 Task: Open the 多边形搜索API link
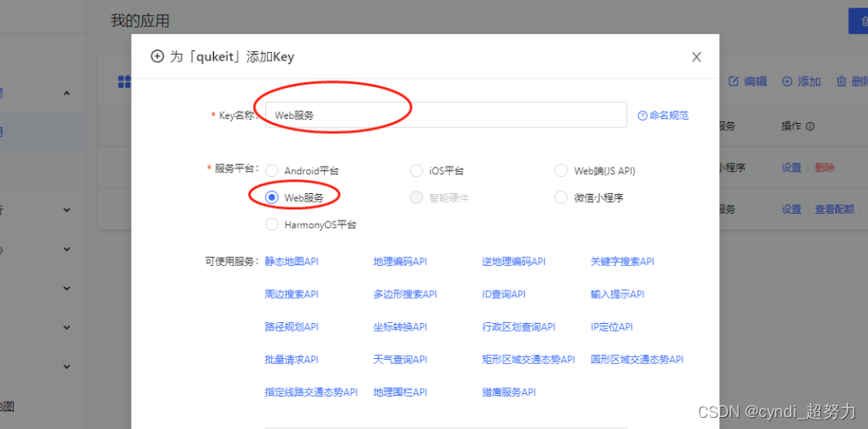tap(405, 294)
